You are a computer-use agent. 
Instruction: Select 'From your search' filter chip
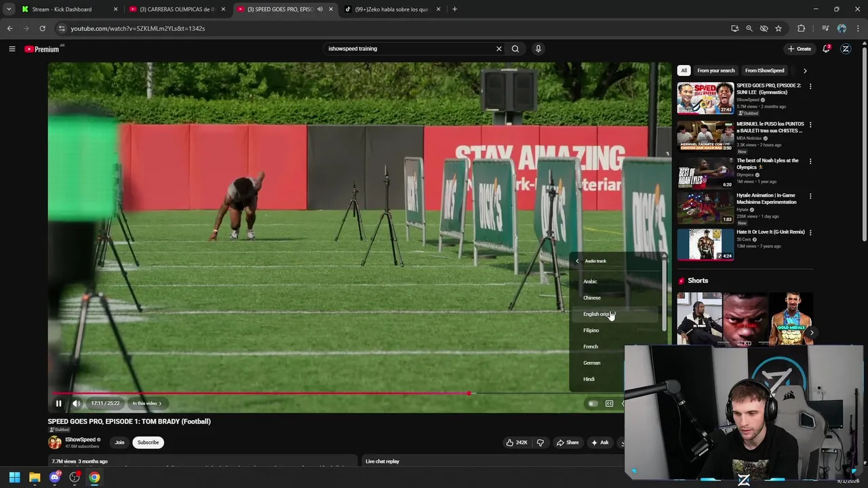(716, 70)
